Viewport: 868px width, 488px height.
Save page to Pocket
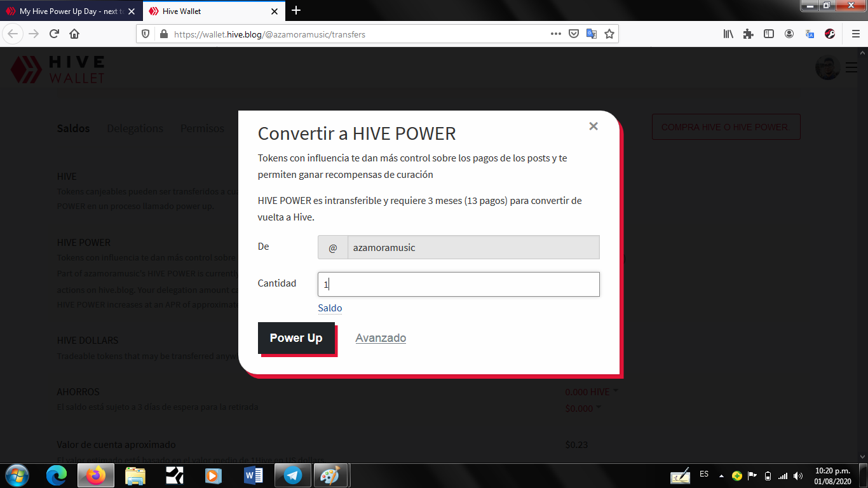(573, 34)
